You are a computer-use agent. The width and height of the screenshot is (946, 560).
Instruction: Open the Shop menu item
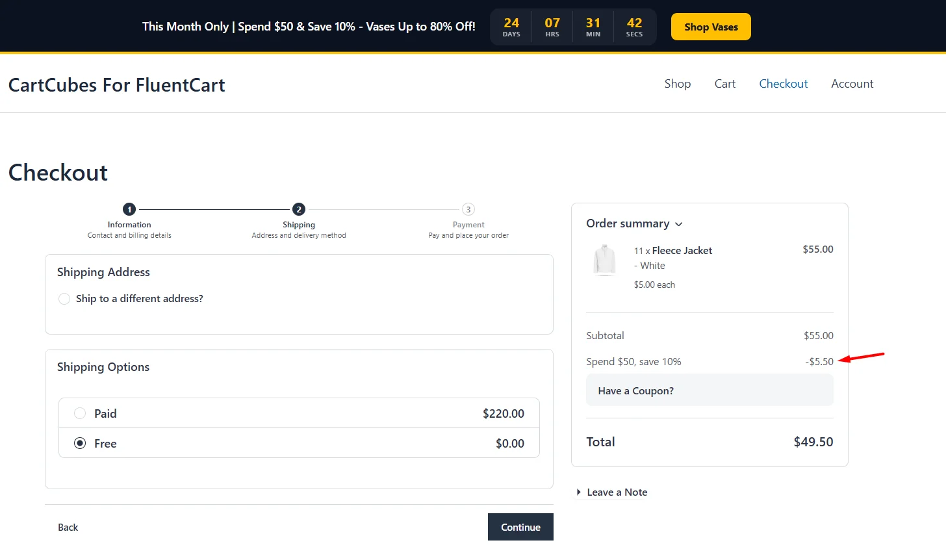(x=678, y=84)
